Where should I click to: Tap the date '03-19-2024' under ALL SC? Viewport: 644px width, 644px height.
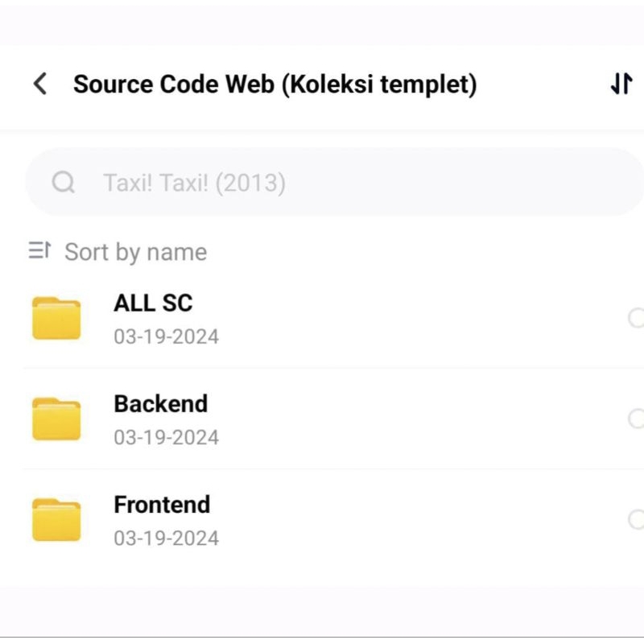(166, 336)
